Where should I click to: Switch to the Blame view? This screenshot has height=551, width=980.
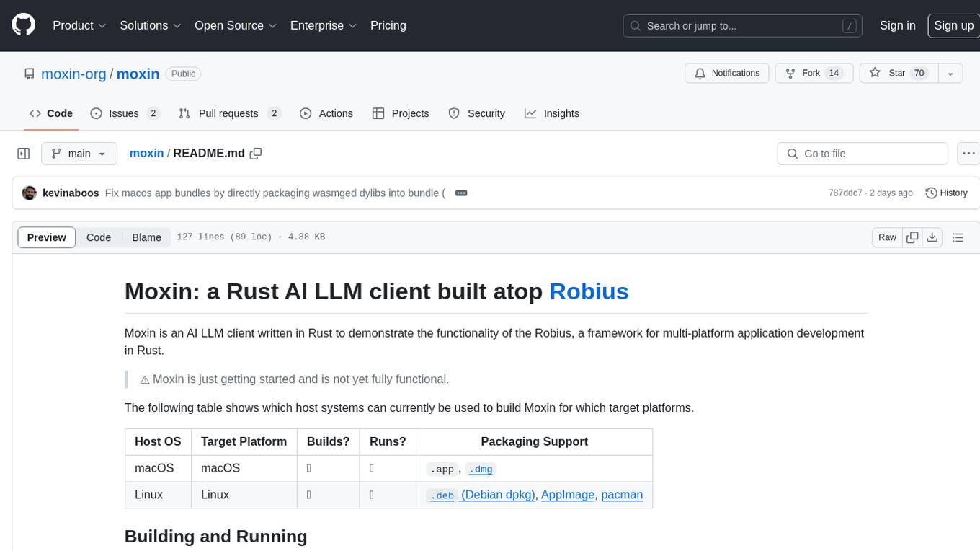(x=146, y=237)
